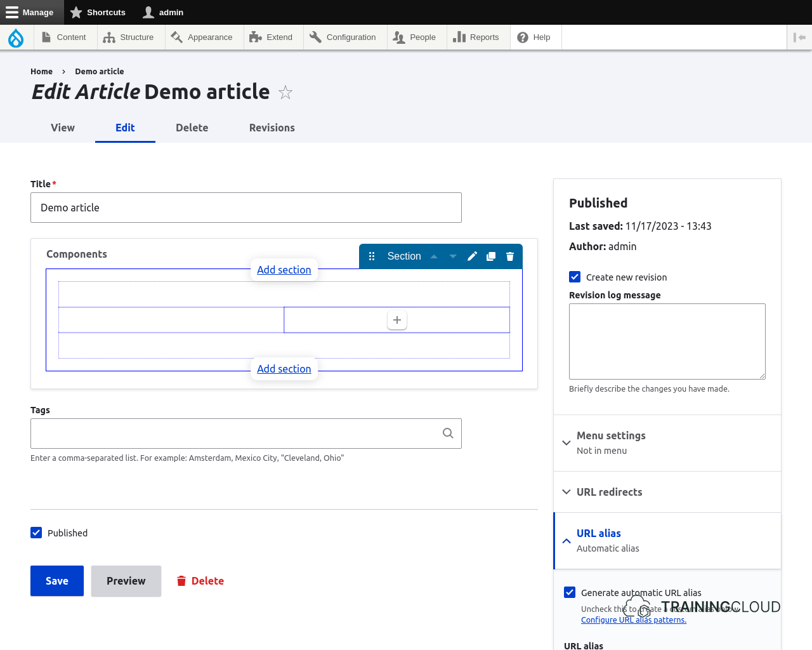Viewport: 812px width, 650px height.
Task: Open Shortcuts star menu
Action: 98,12
